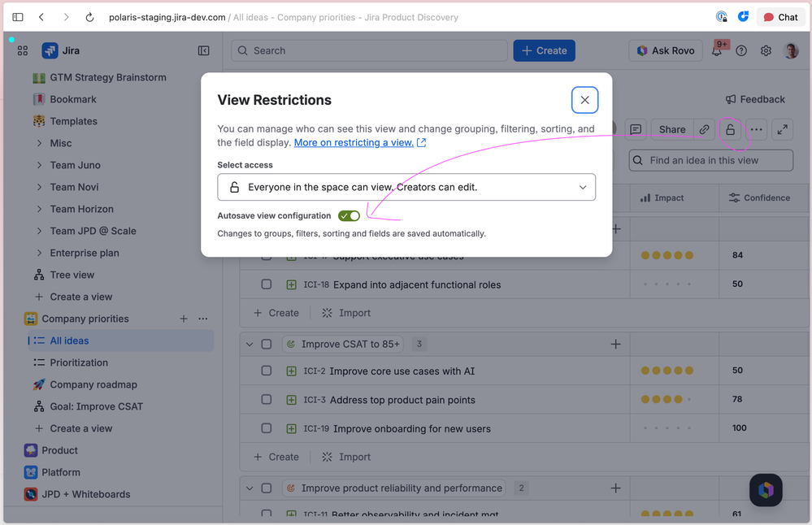Open Tree view in sidebar

click(72, 275)
